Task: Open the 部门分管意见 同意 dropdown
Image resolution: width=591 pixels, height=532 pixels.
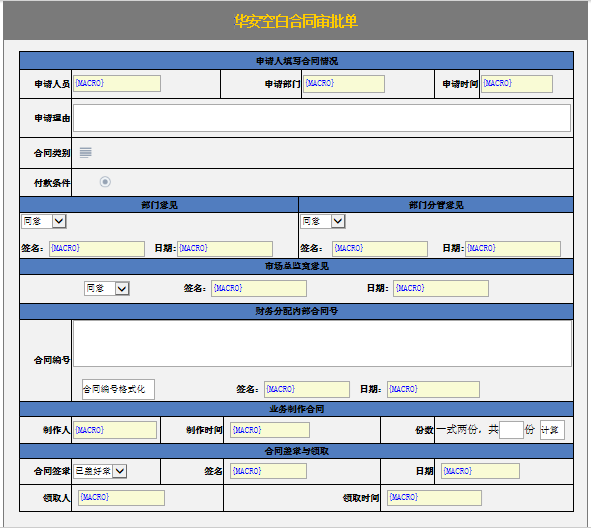Action: click(x=323, y=221)
